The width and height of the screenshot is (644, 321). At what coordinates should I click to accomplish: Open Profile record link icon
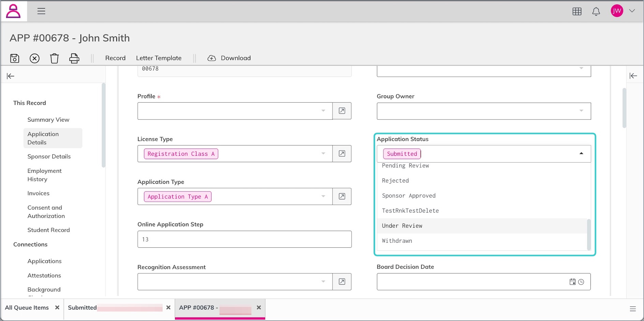342,111
